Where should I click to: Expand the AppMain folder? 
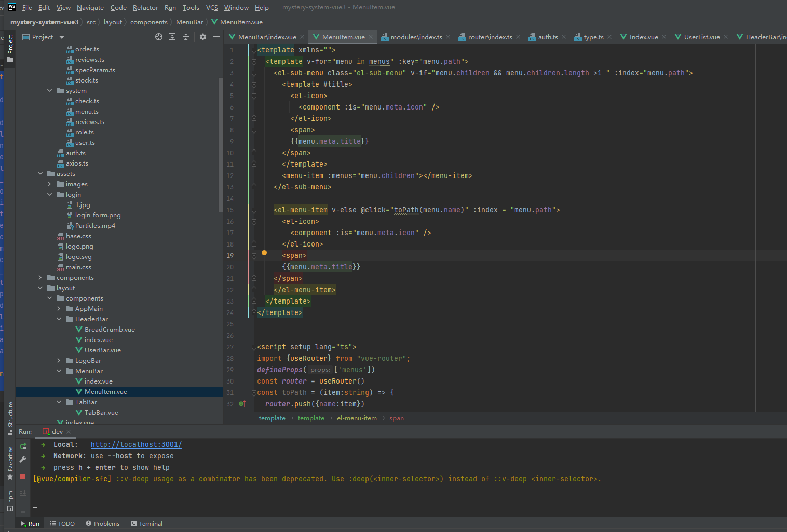59,308
